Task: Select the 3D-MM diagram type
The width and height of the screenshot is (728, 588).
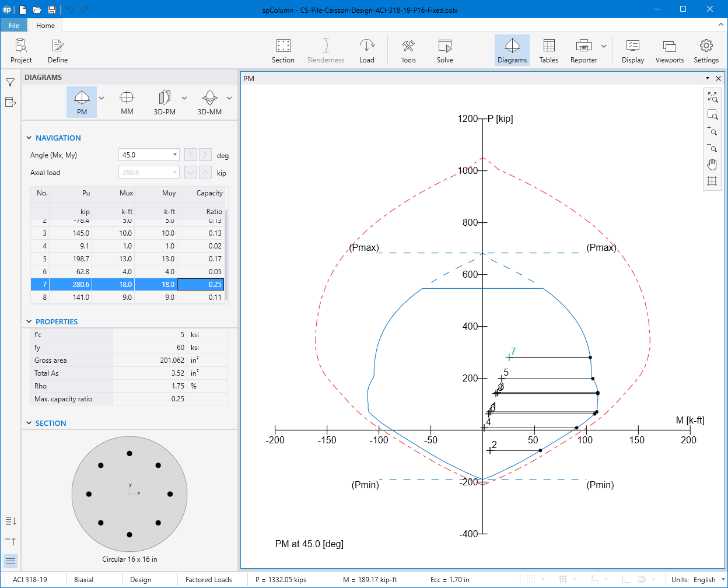Action: [209, 102]
